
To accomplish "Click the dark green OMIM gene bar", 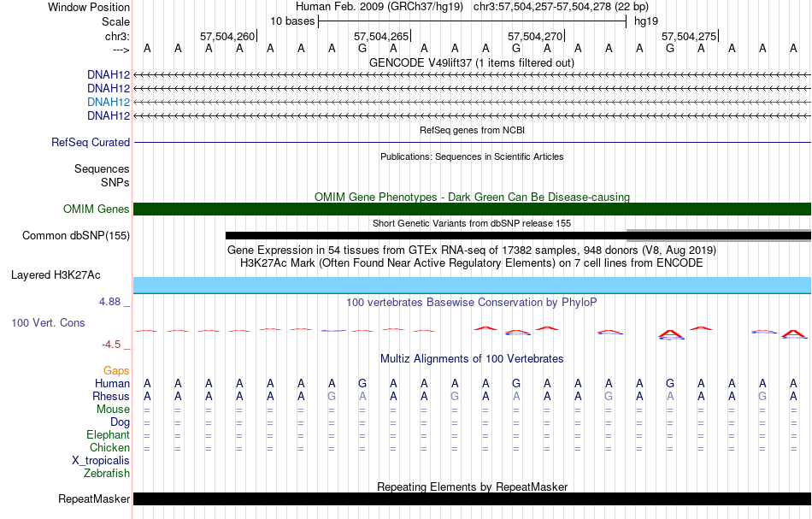I will [x=472, y=209].
